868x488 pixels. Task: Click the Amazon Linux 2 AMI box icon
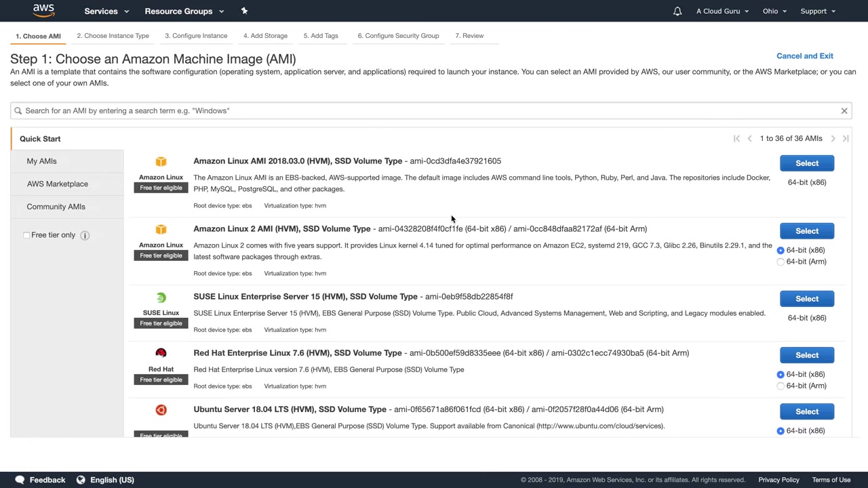click(x=161, y=229)
